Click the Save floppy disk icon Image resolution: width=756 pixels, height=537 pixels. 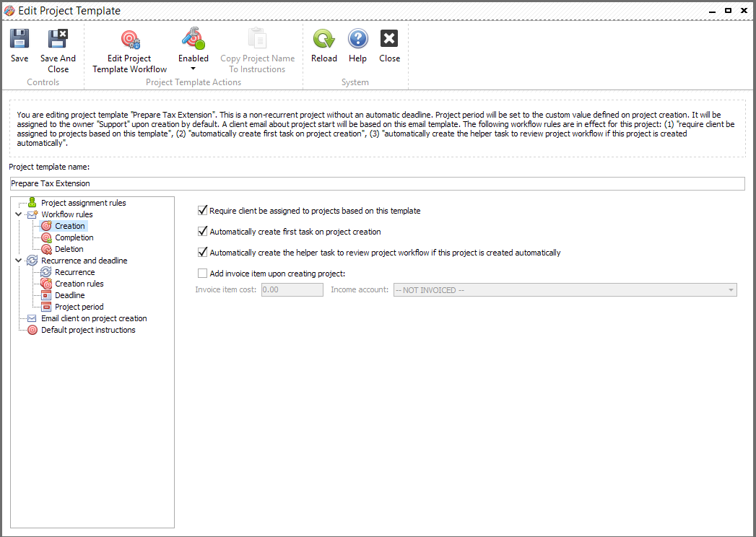(19, 38)
